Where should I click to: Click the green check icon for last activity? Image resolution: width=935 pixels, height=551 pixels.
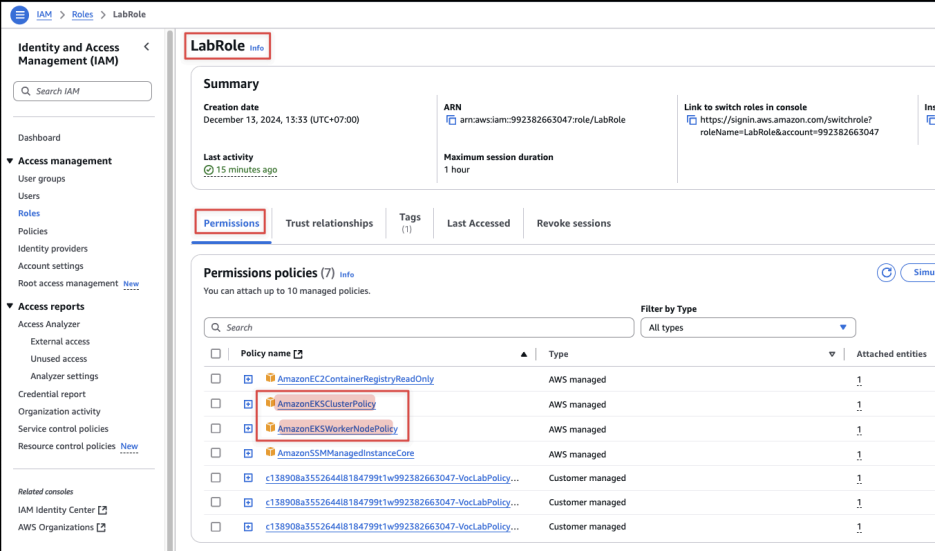coord(208,170)
